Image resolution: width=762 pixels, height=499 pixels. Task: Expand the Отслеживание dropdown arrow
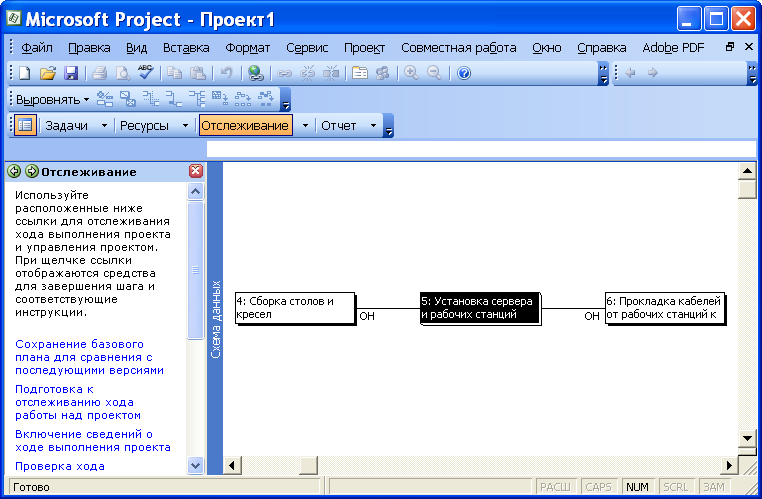305,125
